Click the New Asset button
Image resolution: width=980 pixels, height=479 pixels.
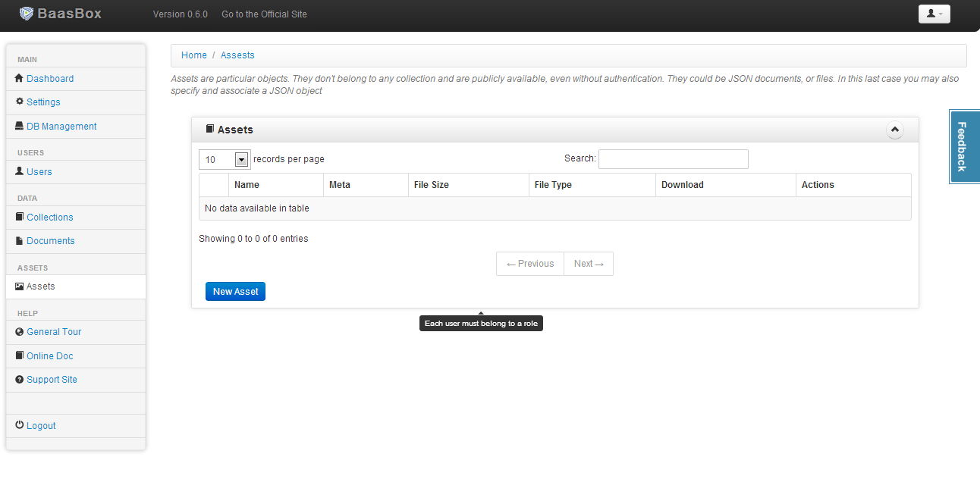tap(235, 291)
